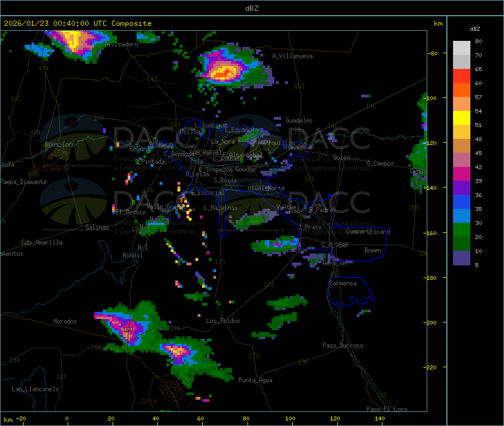Click the Punta_Agua location label
This screenshot has width=504, height=426.
point(255,380)
